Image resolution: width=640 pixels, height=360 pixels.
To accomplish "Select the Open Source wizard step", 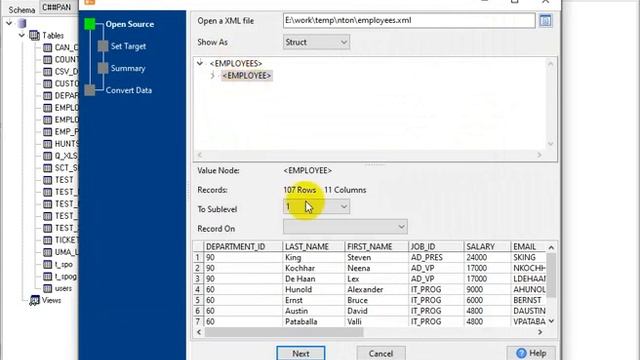I will pyautogui.click(x=130, y=24).
